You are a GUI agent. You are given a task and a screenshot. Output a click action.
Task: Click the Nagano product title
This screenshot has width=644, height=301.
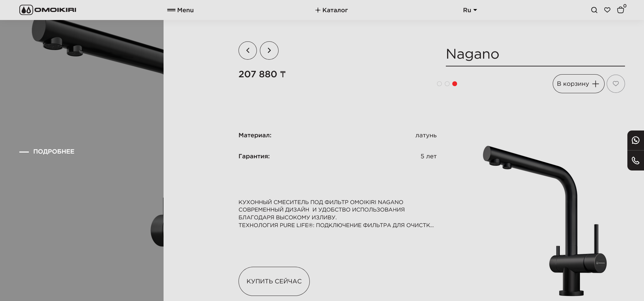coord(472,54)
